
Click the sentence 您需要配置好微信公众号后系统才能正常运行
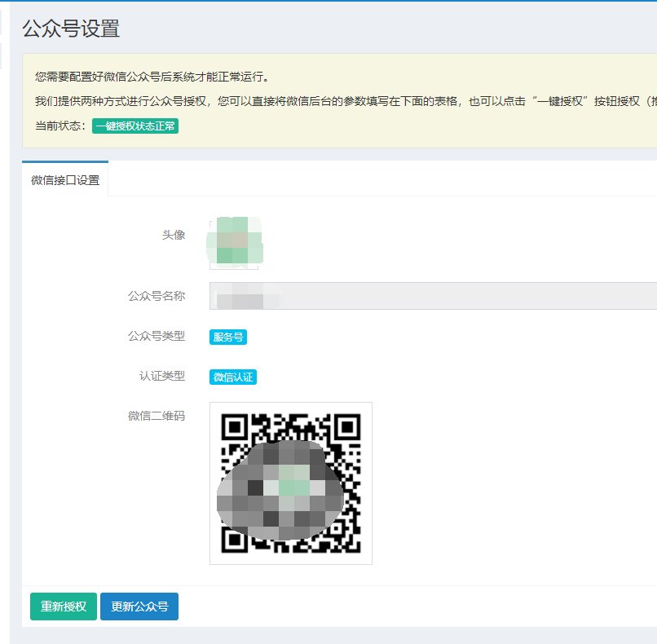coord(152,77)
